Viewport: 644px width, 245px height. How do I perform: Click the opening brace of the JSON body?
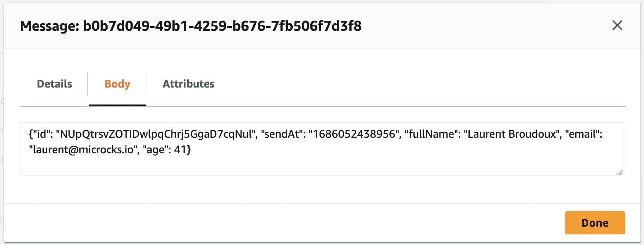[31, 134]
